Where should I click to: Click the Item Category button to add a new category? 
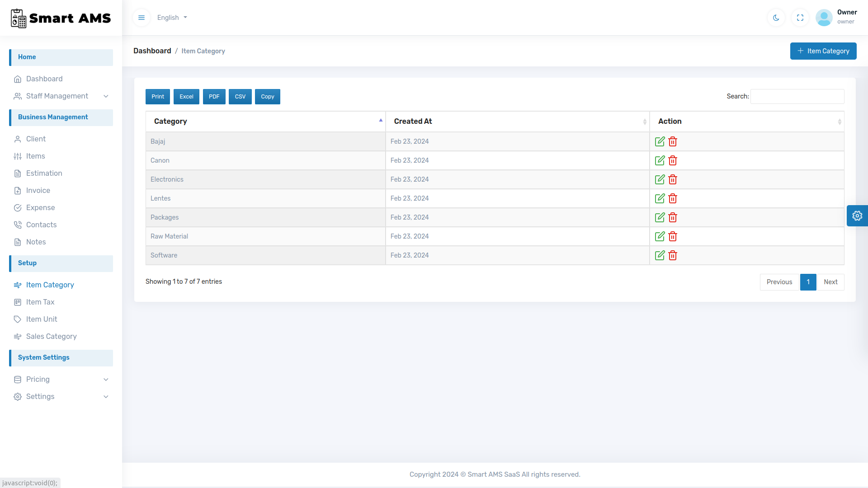point(823,51)
